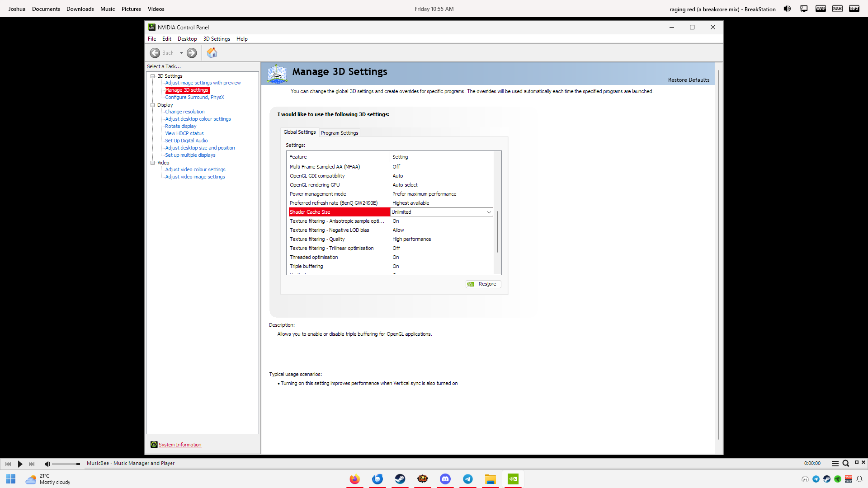
Task: Select Manage 3D settings in tree
Action: click(187, 90)
